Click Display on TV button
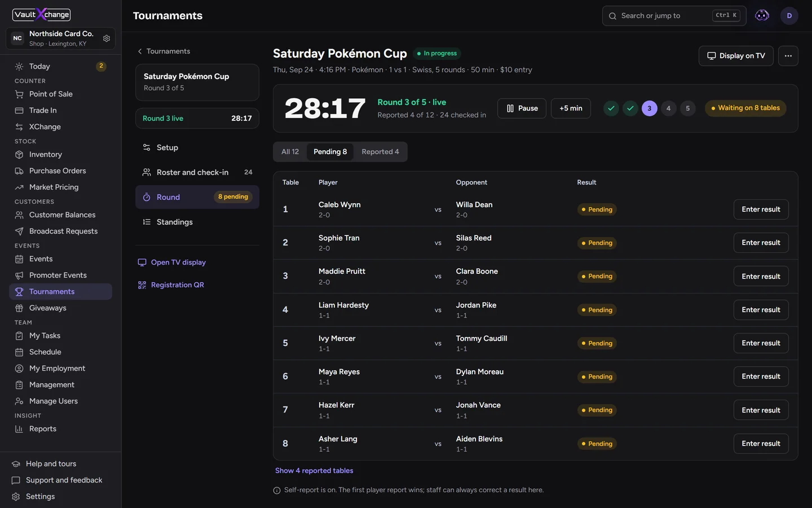The image size is (812, 508). click(x=736, y=56)
